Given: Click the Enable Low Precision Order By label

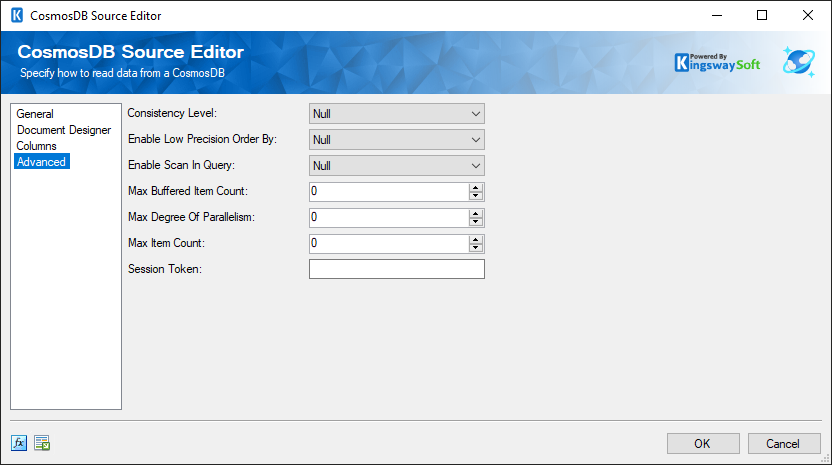Looking at the screenshot, I should coord(202,139).
